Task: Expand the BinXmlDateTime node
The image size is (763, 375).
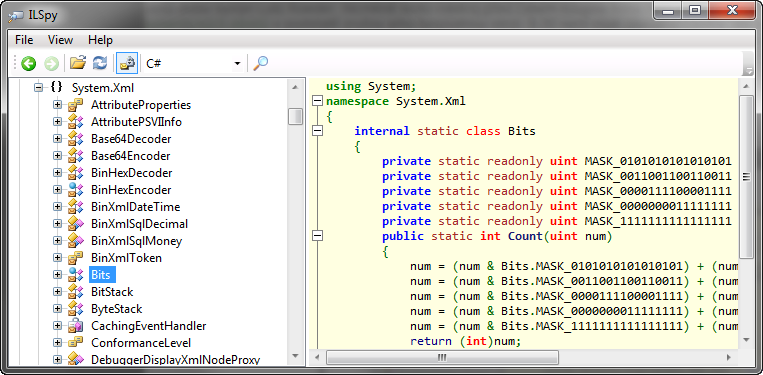Action: click(57, 207)
